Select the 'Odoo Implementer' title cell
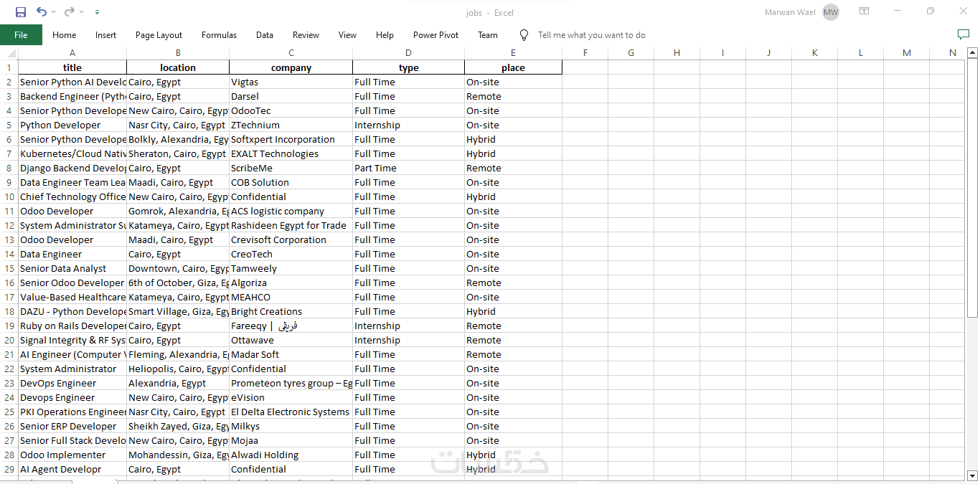Viewport: 980px width, 484px height. (x=72, y=455)
